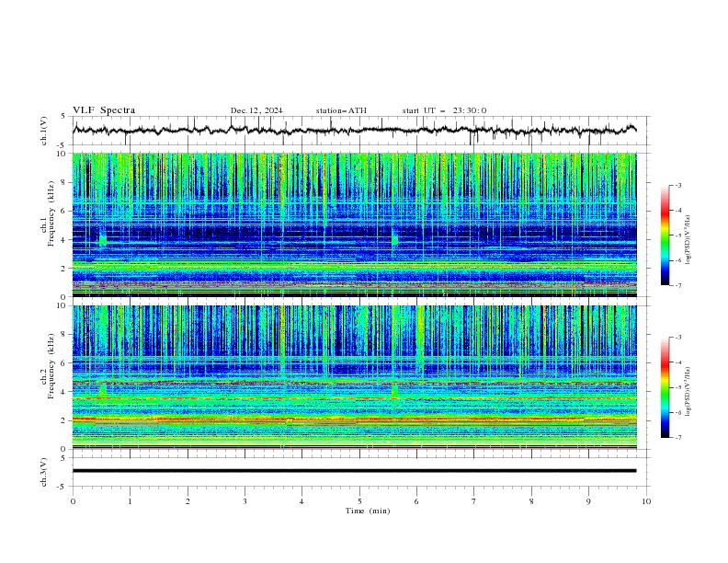Click the "station=ATH" header label
Viewport: 728px width, 563px height.
tap(341, 110)
